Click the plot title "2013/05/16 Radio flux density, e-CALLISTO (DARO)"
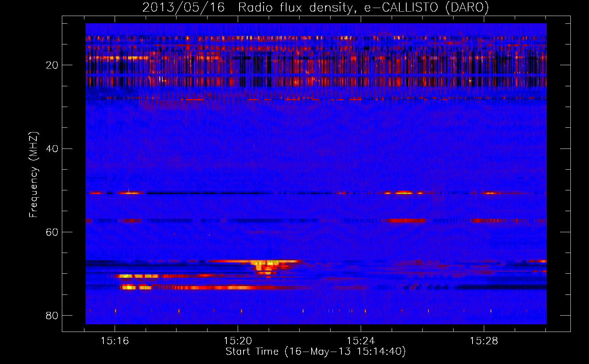589x364 pixels. click(x=315, y=8)
